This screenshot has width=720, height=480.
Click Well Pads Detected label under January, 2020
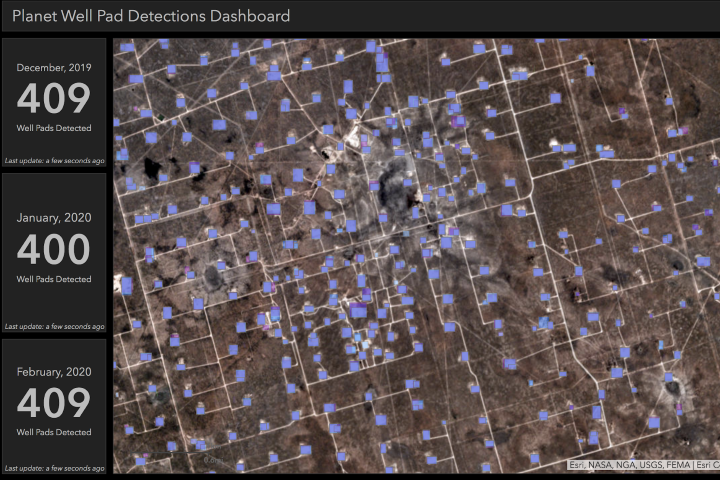[x=54, y=279]
